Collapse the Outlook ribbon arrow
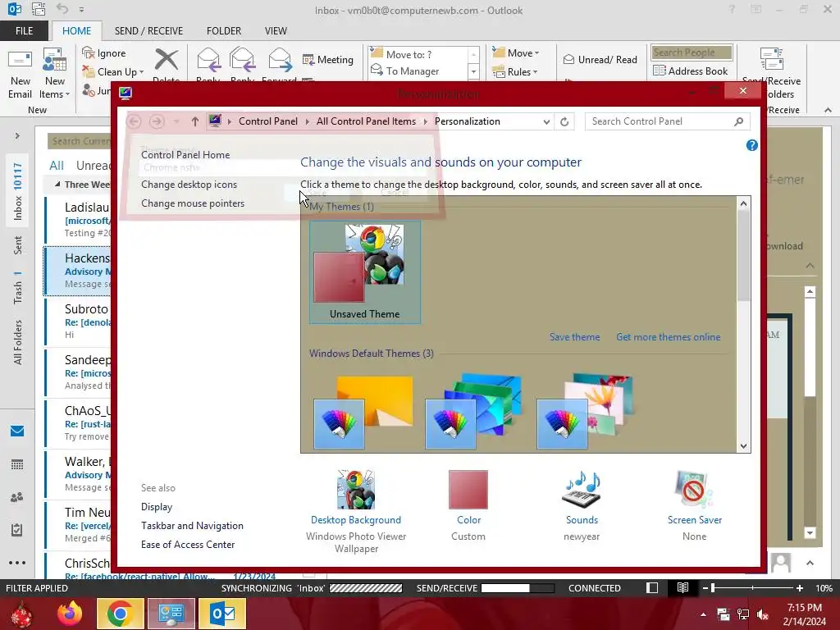The width and height of the screenshot is (840, 630). tap(829, 110)
